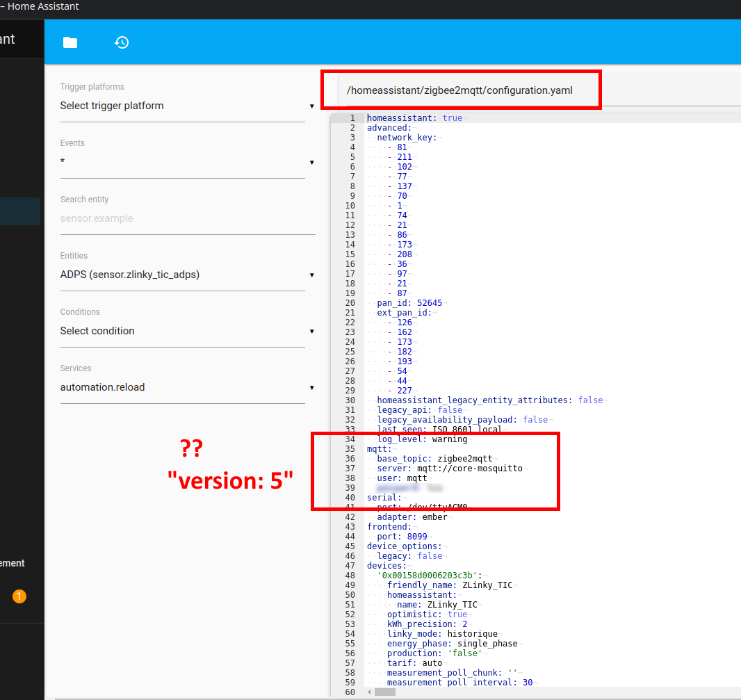Open the file browser folder icon
Image resolution: width=741 pixels, height=700 pixels.
coord(70,42)
